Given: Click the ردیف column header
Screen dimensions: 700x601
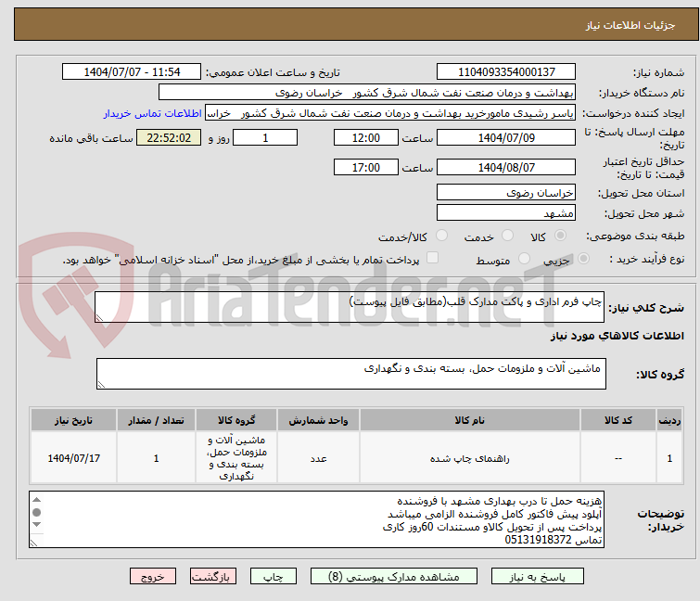Looking at the screenshot, I should coord(669,420).
